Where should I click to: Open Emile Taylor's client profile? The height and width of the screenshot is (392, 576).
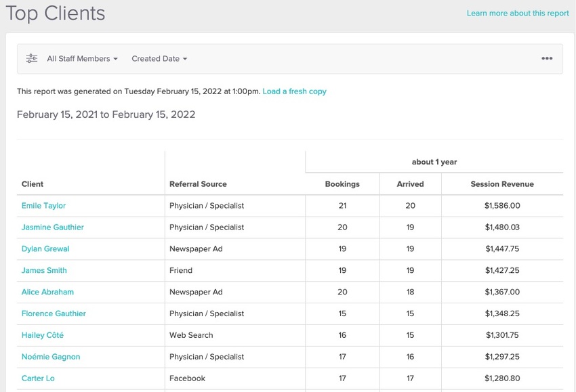[43, 206]
